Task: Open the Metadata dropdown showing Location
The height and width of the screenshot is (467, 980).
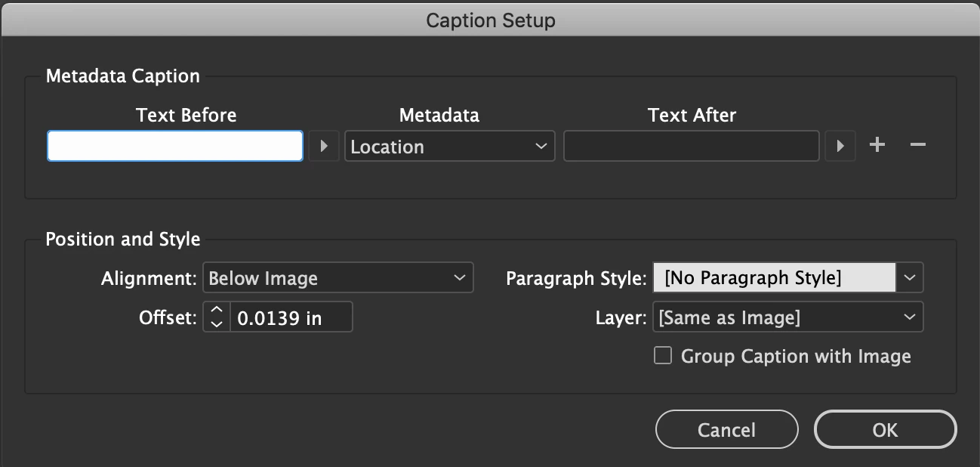Action: (449, 146)
